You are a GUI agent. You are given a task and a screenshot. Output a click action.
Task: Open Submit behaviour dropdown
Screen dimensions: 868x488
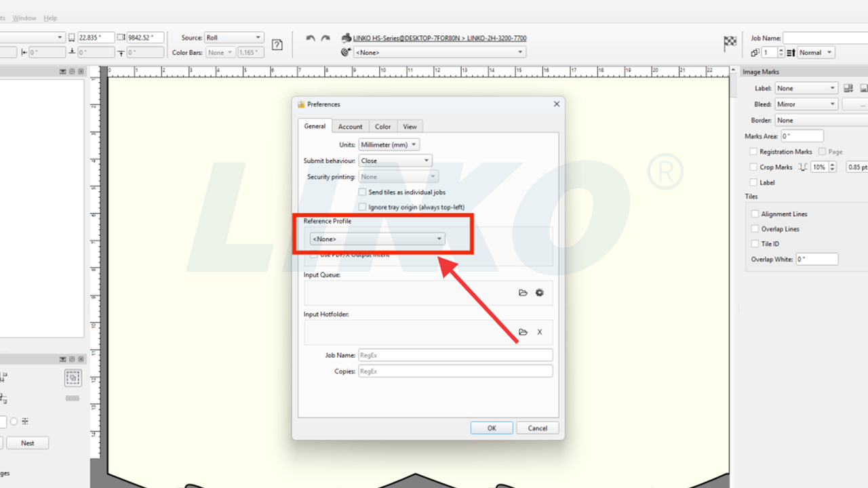[395, 161]
